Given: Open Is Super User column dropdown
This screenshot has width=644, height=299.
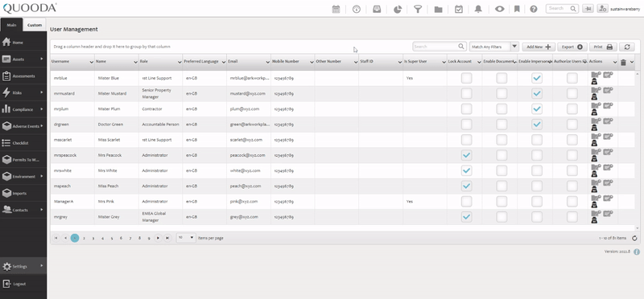Looking at the screenshot, I should point(444,62).
